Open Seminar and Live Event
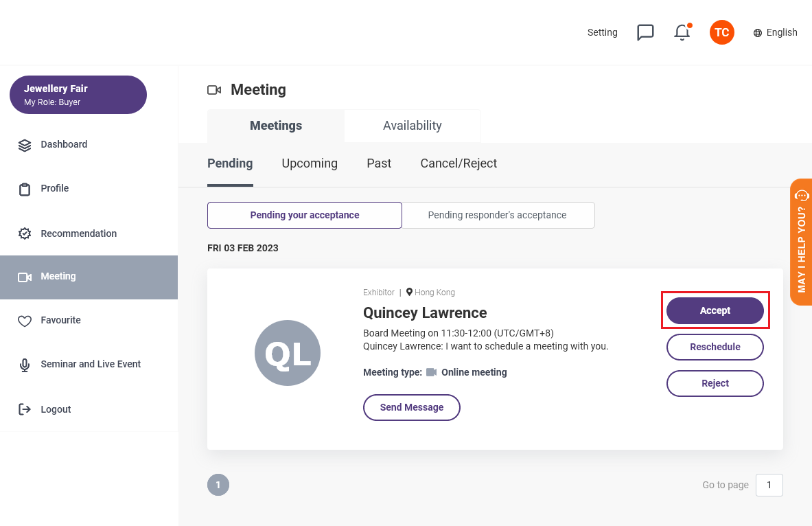The width and height of the screenshot is (812, 526). pyautogui.click(x=89, y=365)
